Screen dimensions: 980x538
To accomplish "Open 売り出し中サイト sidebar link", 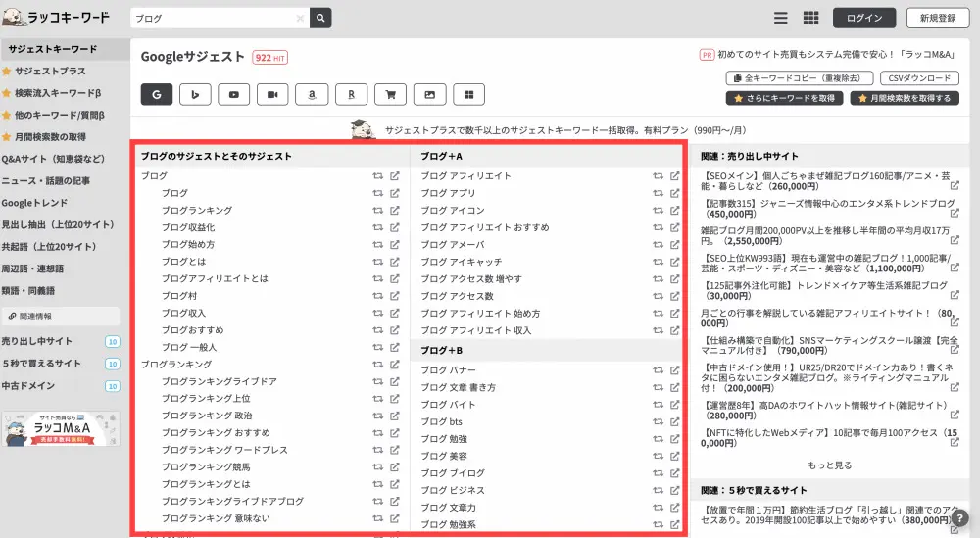I will 37,341.
